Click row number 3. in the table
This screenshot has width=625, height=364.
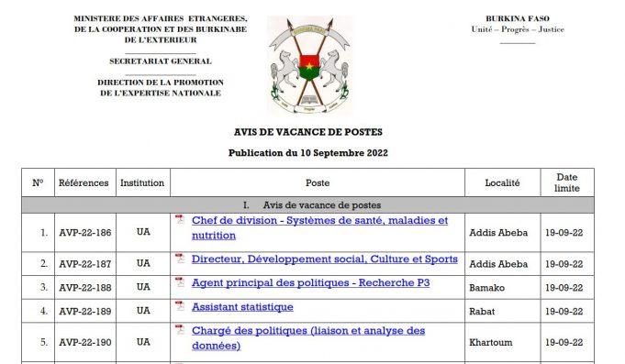44,288
